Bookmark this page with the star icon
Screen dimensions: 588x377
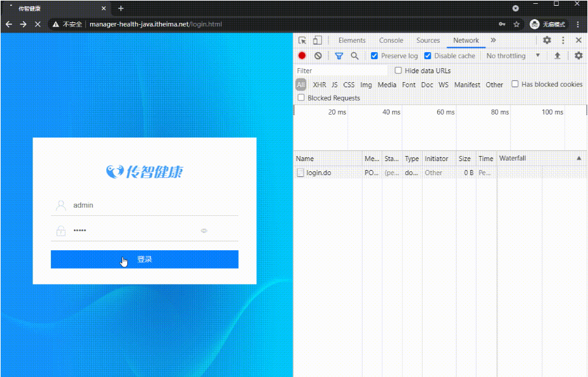(516, 24)
